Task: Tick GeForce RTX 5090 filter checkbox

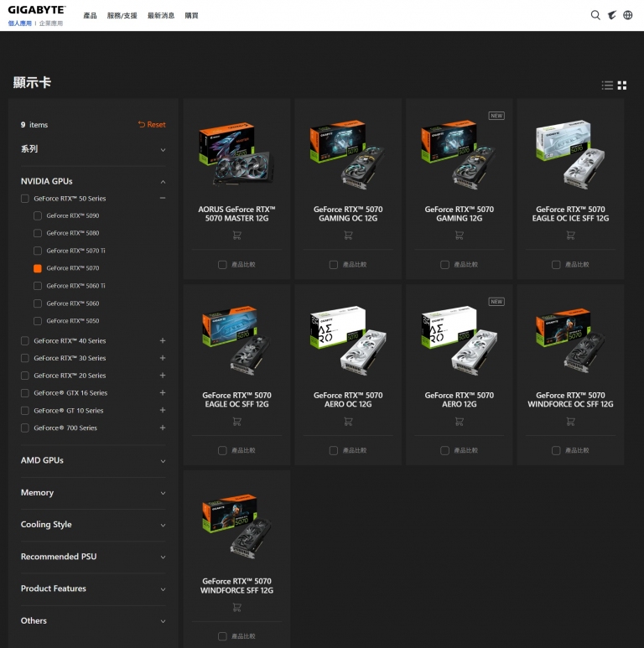Action: pos(38,215)
